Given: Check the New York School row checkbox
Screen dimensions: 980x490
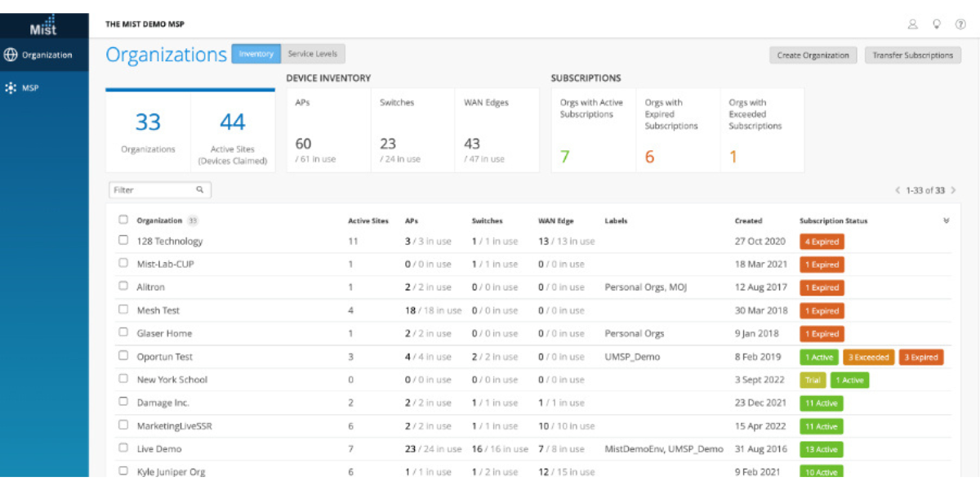Looking at the screenshot, I should click(123, 378).
